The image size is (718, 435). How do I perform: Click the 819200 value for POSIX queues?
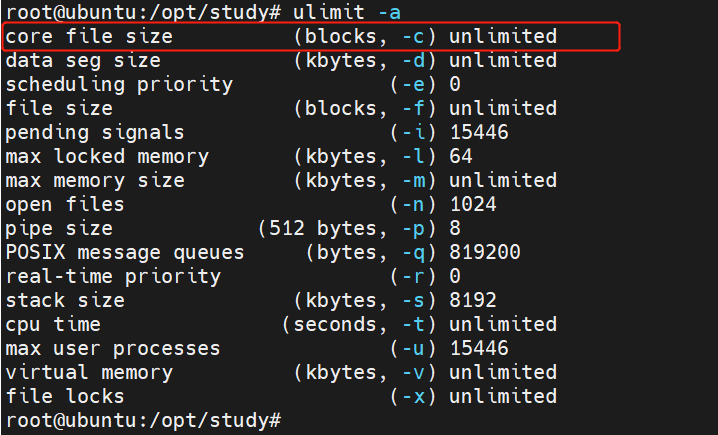485,253
